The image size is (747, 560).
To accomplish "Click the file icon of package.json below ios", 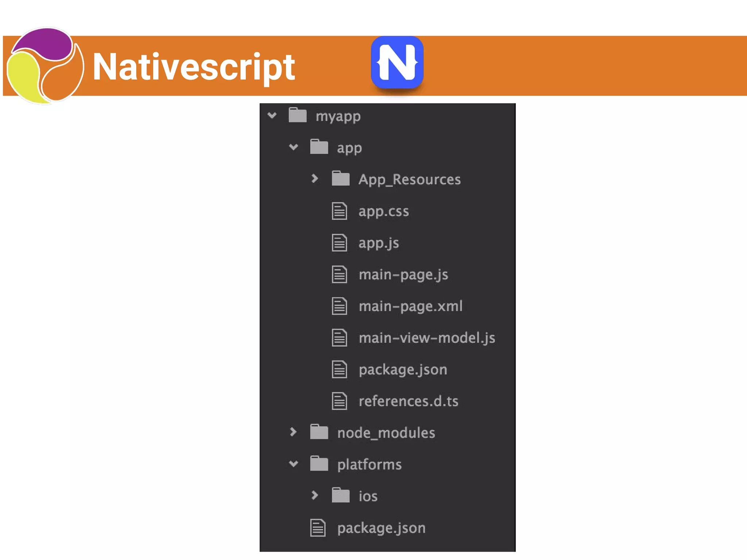I will pyautogui.click(x=318, y=528).
